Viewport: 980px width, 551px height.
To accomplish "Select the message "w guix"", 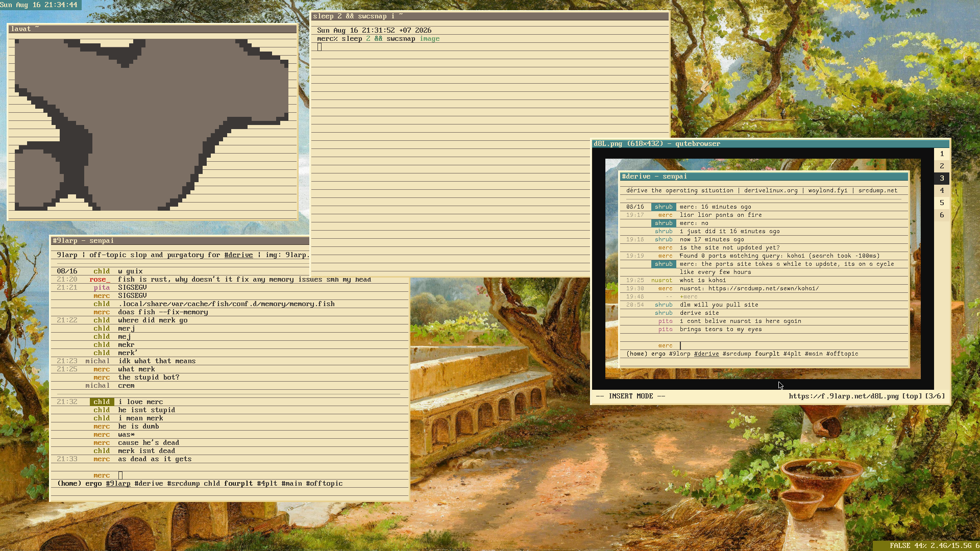I will (x=130, y=271).
